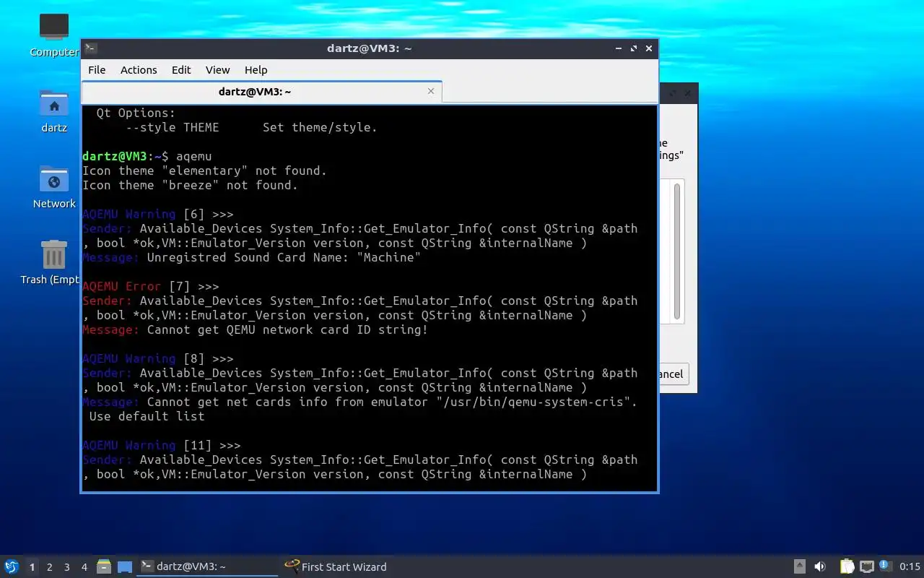Close the dartz@VM3 terminal tab
This screenshot has height=578, width=924.
431,91
